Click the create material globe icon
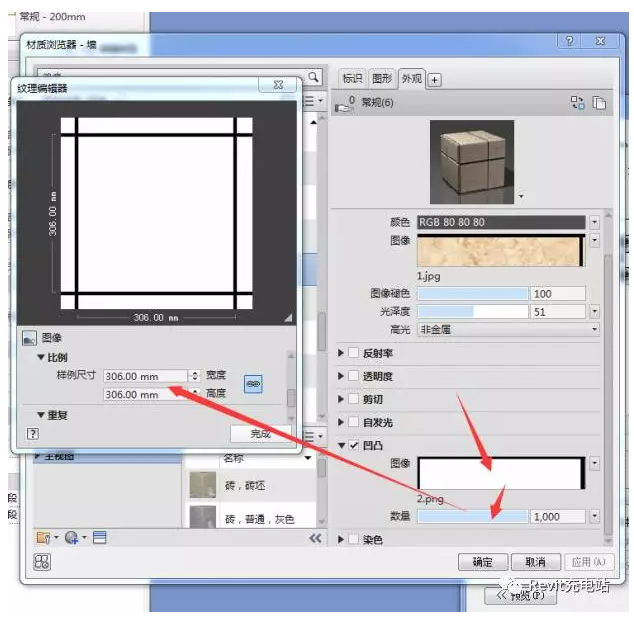The height and width of the screenshot is (620, 634). click(72, 537)
